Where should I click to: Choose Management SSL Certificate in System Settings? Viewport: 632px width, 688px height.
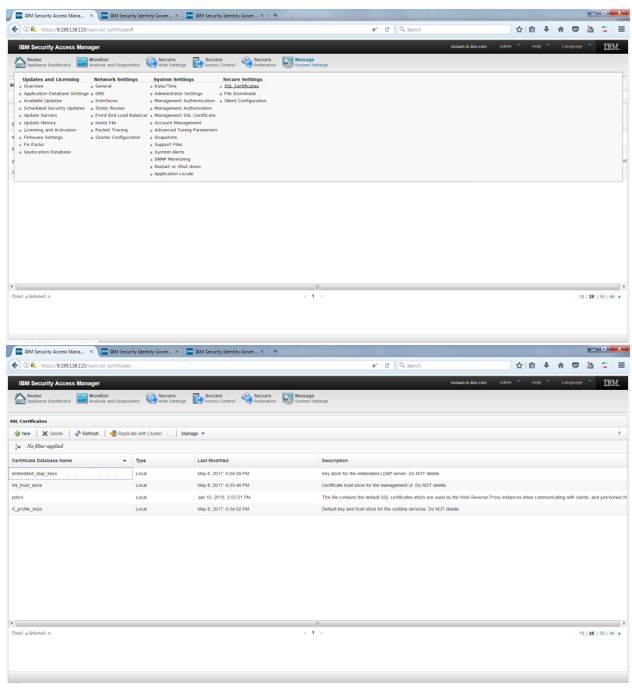click(x=185, y=115)
